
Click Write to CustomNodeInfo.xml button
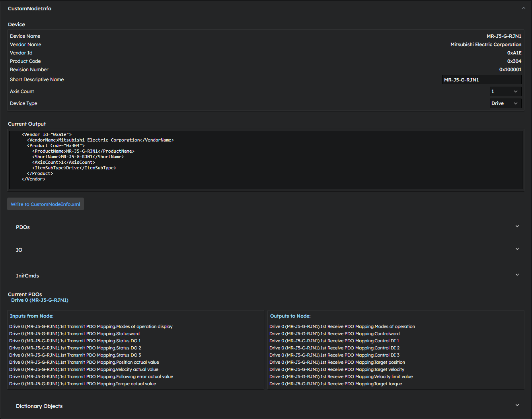(x=45, y=204)
